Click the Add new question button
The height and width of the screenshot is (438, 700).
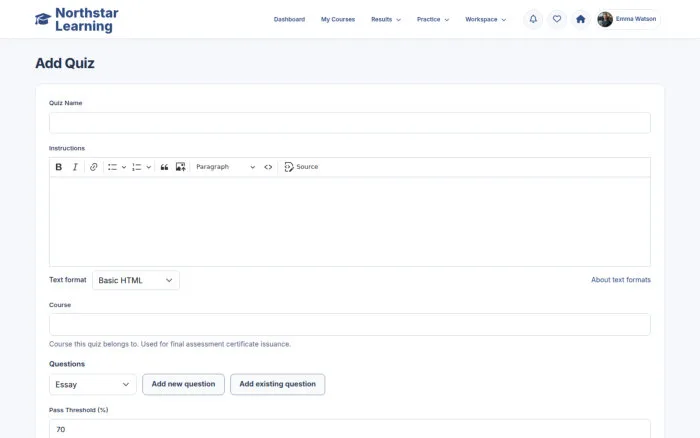(183, 384)
